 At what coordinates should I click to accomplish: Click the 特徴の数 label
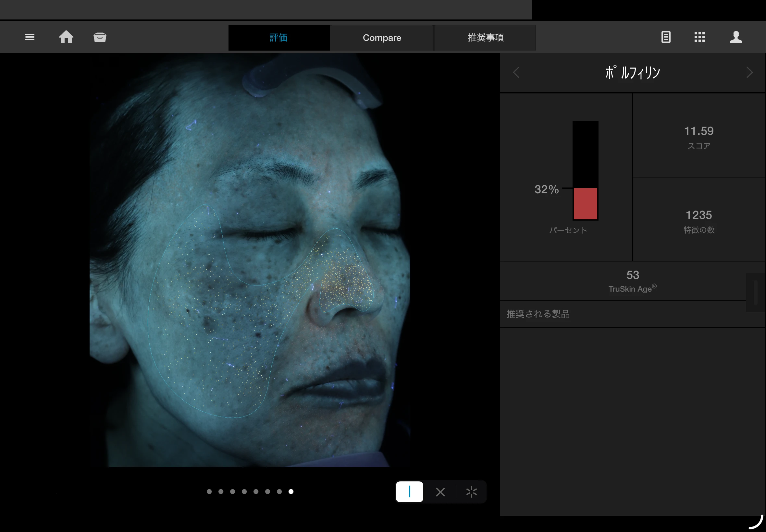pyautogui.click(x=699, y=230)
